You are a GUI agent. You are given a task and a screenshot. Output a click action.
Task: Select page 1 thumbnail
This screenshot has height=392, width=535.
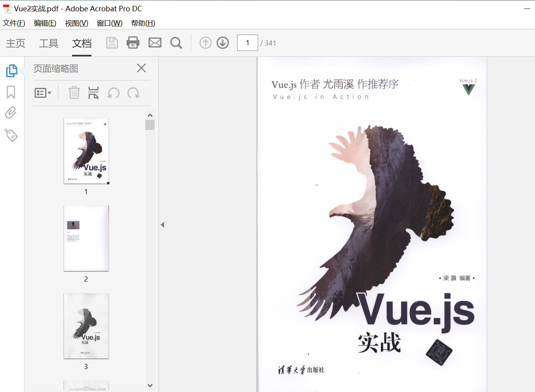coord(86,151)
